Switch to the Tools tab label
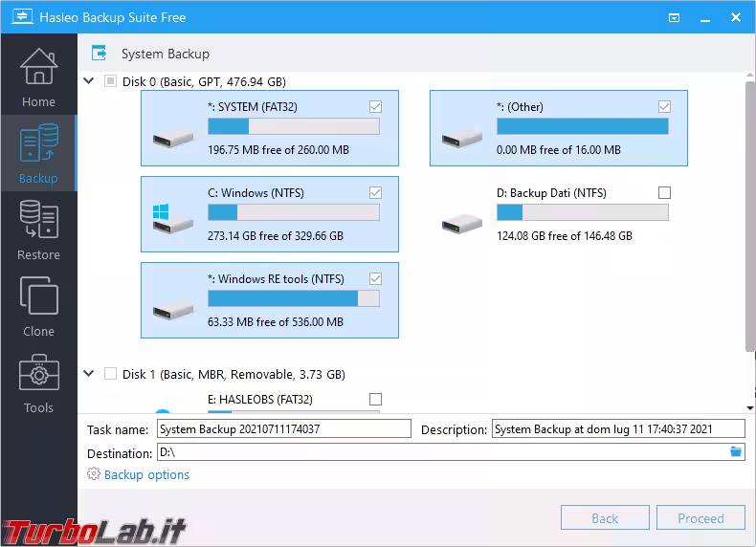 click(x=38, y=407)
